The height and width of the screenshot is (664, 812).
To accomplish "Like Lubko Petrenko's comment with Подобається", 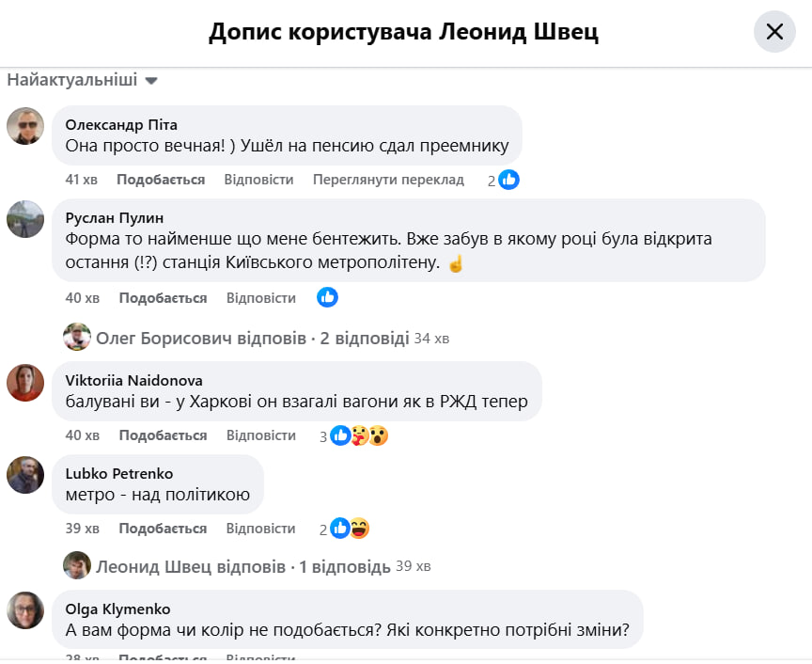I will click(x=163, y=529).
